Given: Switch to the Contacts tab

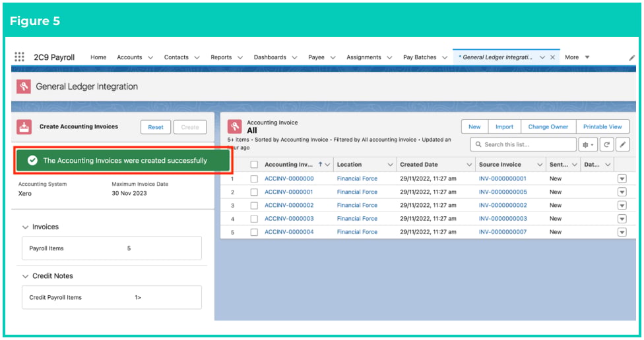Looking at the screenshot, I should click(176, 57).
